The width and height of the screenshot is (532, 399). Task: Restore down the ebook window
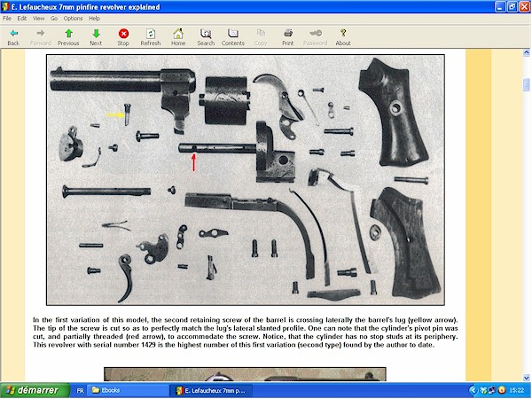[x=512, y=7]
